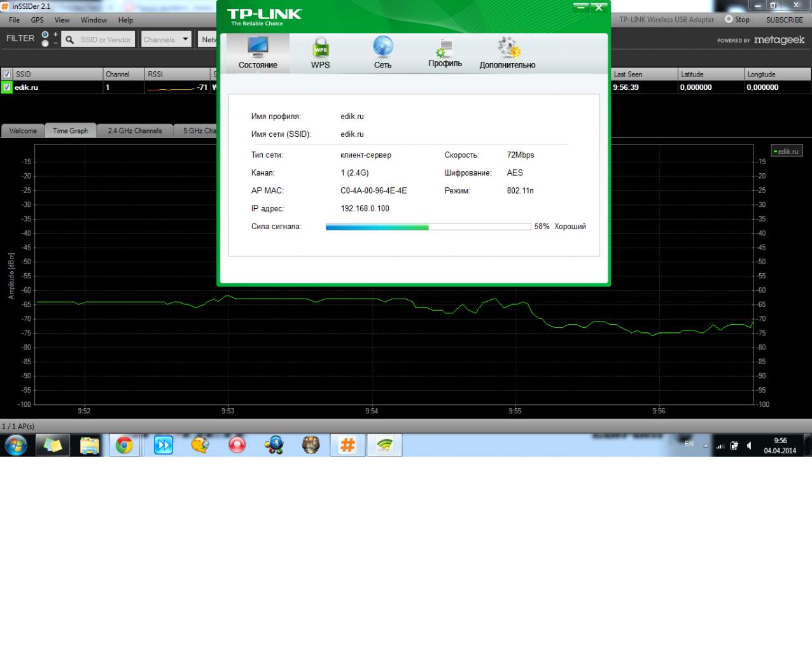812x652 pixels.
Task: Open the File menu
Action: [x=14, y=20]
